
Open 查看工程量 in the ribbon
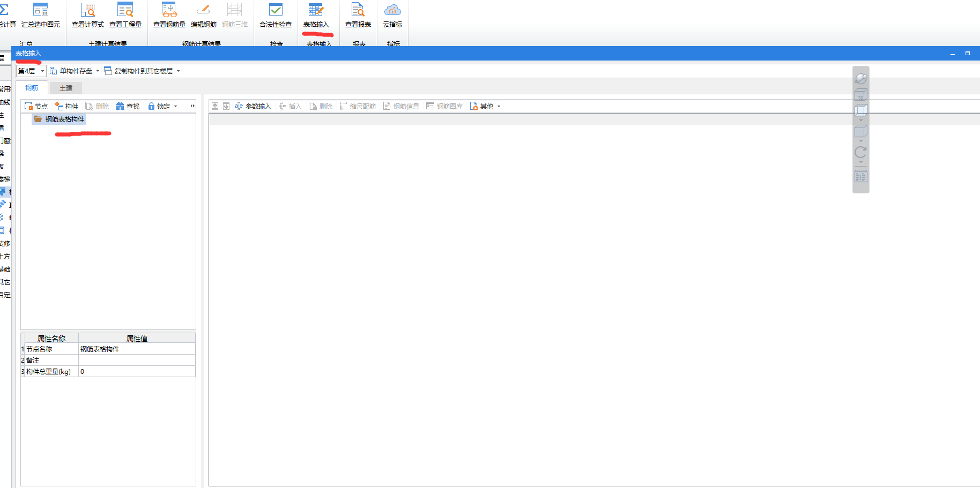pyautogui.click(x=125, y=16)
